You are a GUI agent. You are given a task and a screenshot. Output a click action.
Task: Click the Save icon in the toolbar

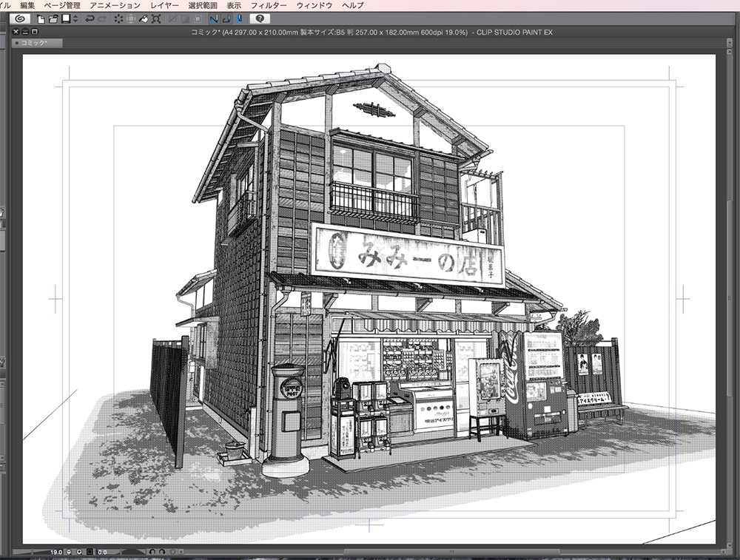pyautogui.click(x=66, y=20)
